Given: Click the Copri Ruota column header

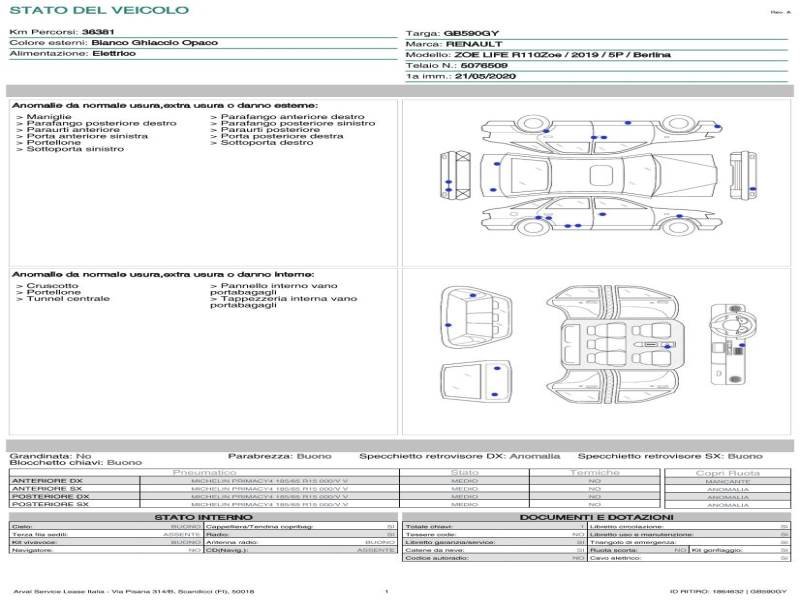Looking at the screenshot, I should pyautogui.click(x=727, y=472).
